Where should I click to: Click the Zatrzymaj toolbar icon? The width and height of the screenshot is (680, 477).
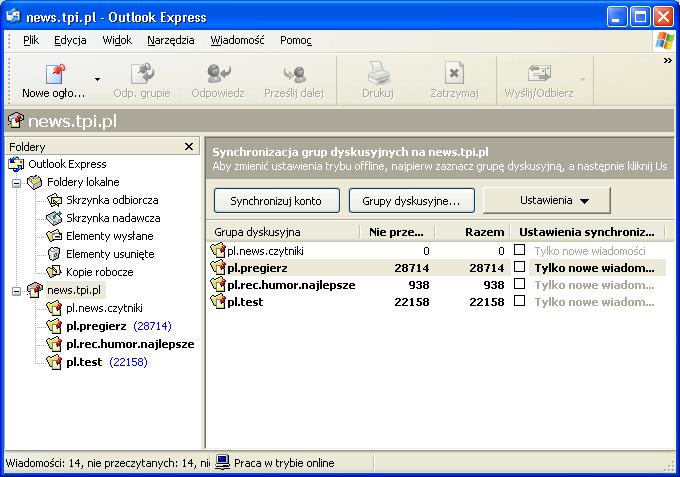tap(454, 75)
